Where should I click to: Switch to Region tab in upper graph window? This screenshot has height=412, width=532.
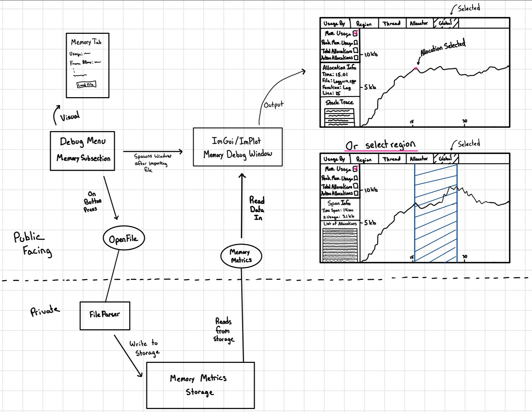[x=364, y=24]
